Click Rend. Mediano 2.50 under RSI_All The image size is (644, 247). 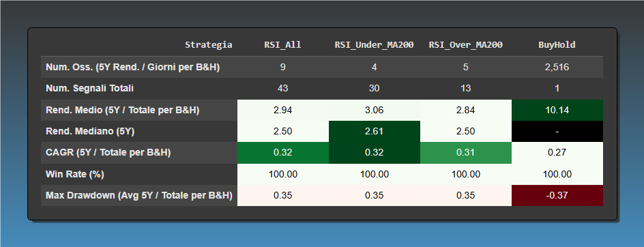pyautogui.click(x=283, y=132)
